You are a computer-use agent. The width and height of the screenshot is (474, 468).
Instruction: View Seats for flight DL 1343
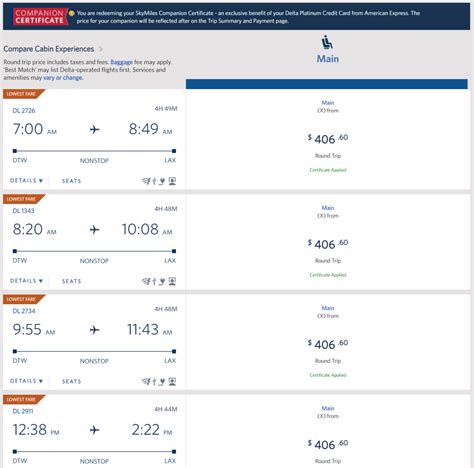pos(72,281)
